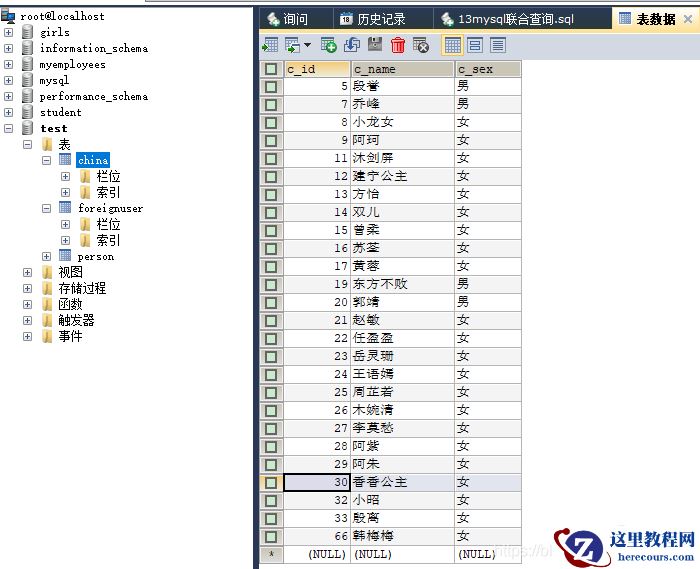This screenshot has height=569, width=700.
Task: Open the 询问 query tab
Action: [295, 19]
